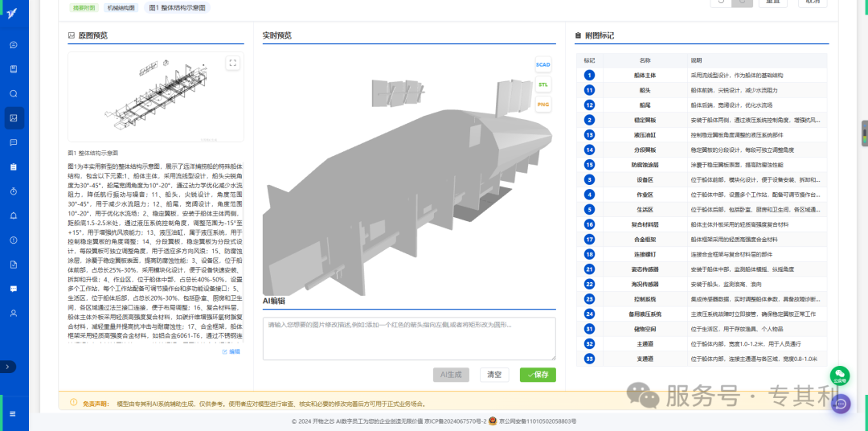
Task: Open the user profile icon in the sidebar
Action: coord(14,313)
